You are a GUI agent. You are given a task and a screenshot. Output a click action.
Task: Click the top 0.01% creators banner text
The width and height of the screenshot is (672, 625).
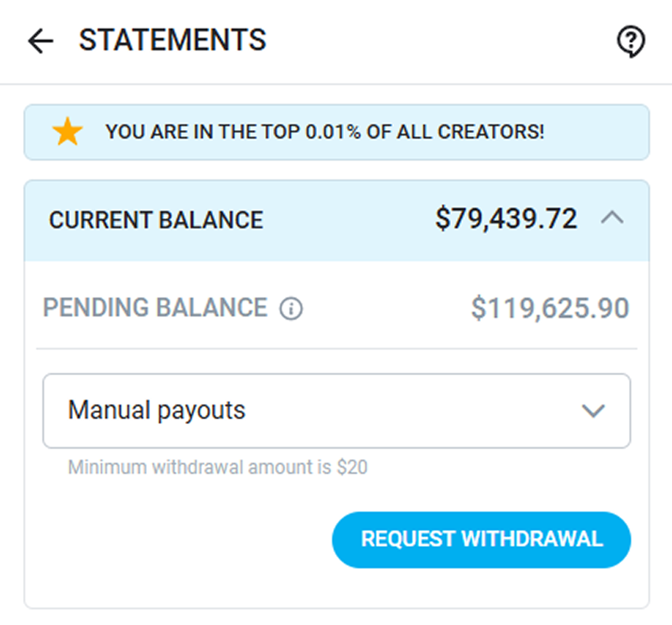tap(325, 132)
